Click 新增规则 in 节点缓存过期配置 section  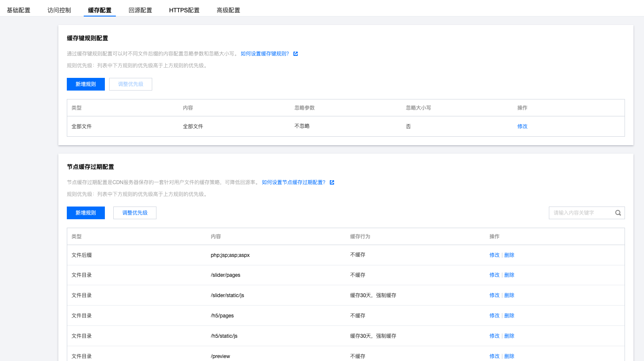point(86,213)
